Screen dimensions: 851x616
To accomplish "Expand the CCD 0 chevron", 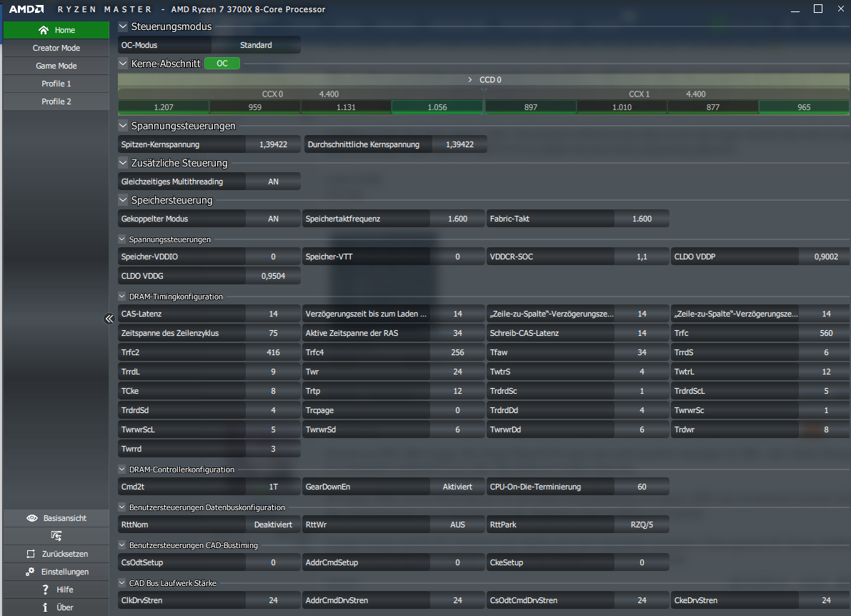I will (470, 80).
